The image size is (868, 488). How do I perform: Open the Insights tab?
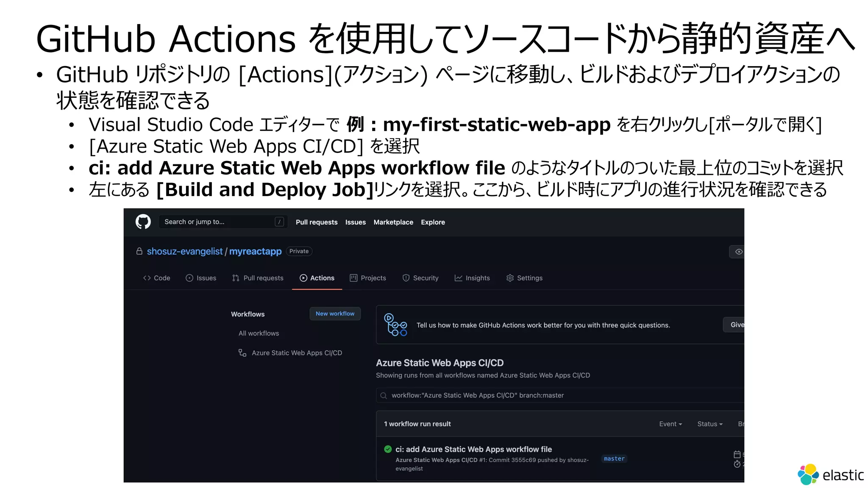pos(472,278)
